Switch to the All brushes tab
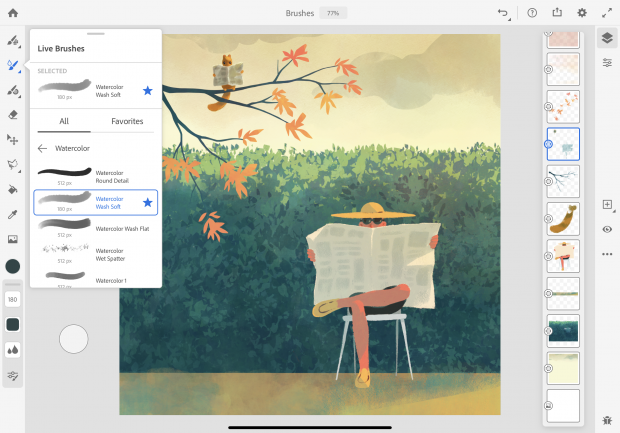Viewport: 620px width, 433px height. pos(64,122)
